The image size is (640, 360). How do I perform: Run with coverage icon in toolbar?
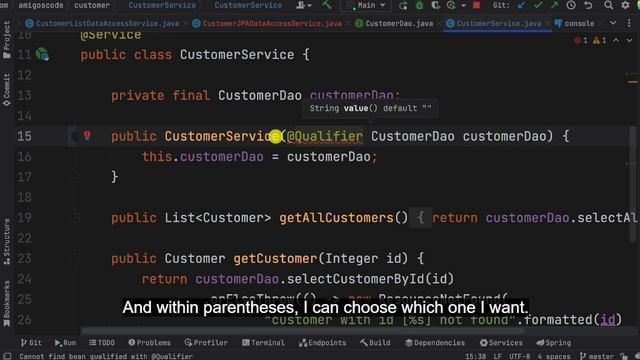pyautogui.click(x=436, y=5)
